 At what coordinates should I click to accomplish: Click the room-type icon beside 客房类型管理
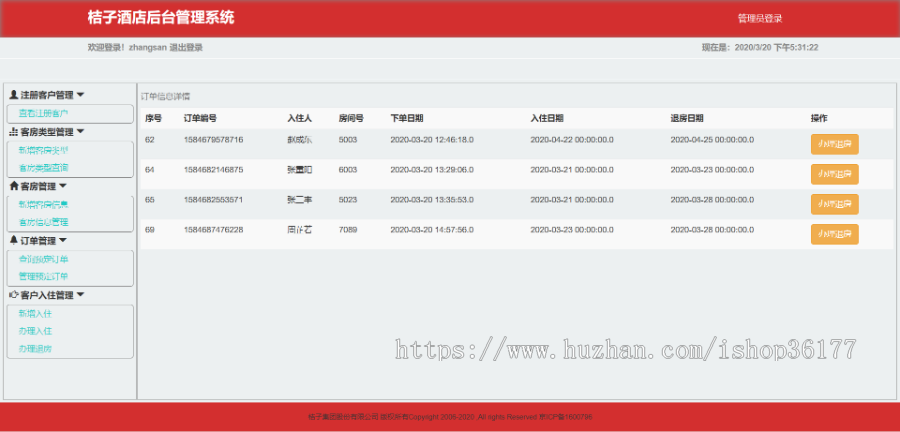pyautogui.click(x=14, y=132)
